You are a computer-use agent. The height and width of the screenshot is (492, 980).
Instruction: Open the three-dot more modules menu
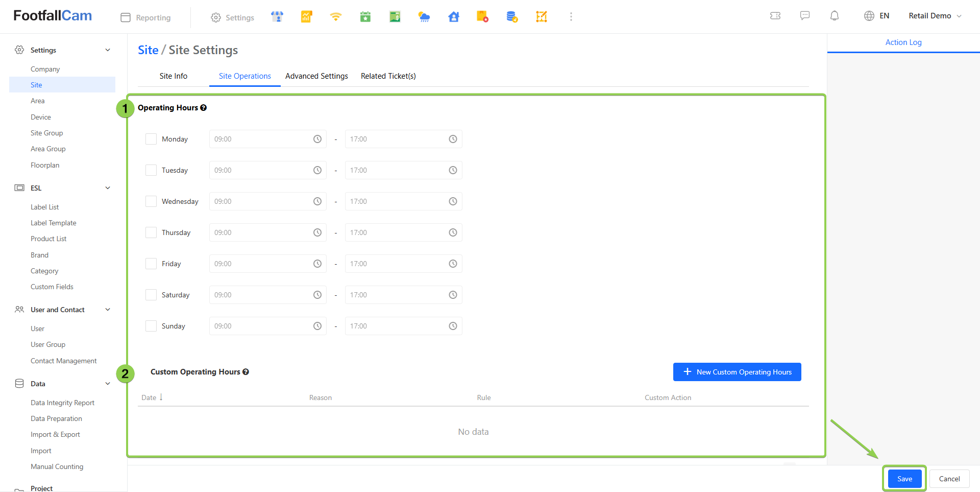pos(571,17)
